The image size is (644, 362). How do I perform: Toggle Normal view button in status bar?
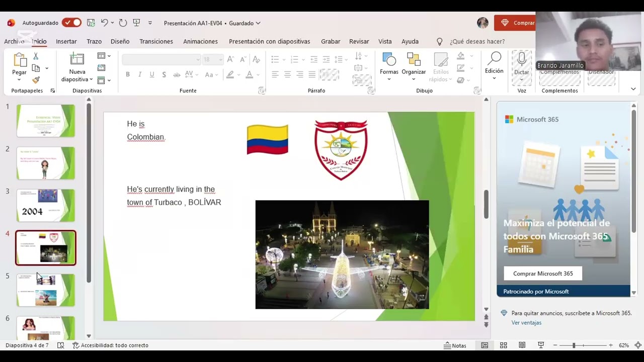click(485, 345)
